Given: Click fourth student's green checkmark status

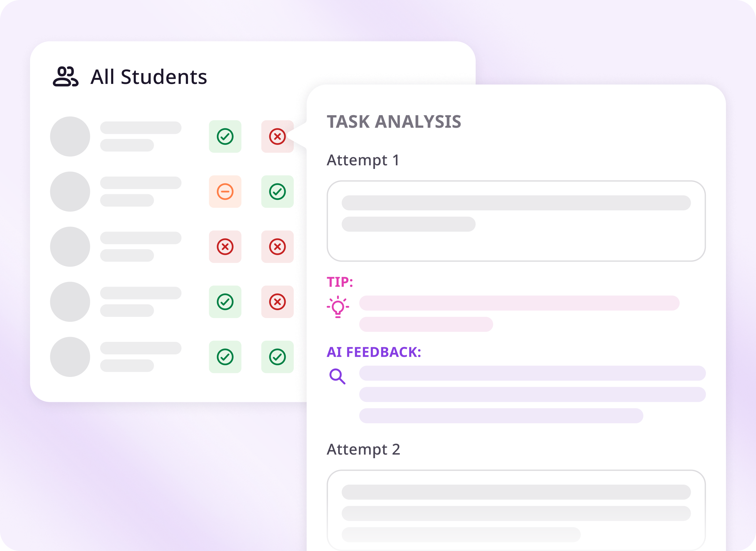Looking at the screenshot, I should coord(225,302).
